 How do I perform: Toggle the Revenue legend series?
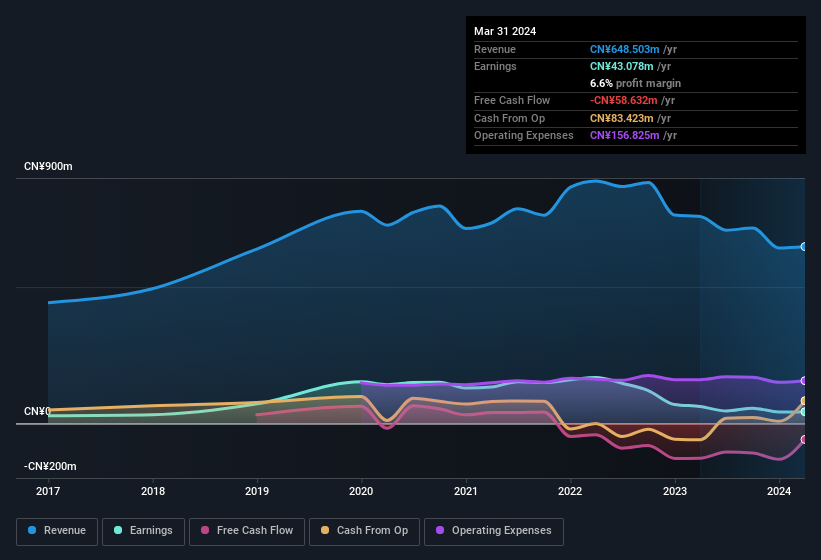(57, 531)
